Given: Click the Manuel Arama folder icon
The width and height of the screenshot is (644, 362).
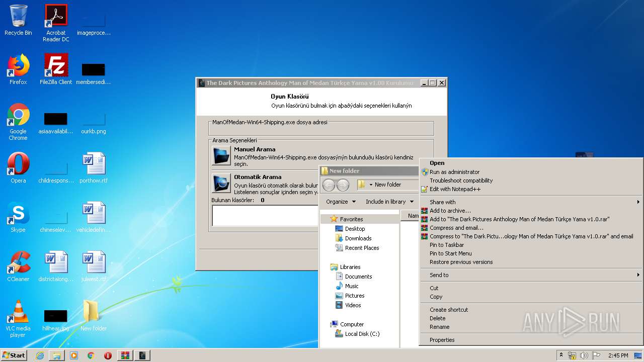Looking at the screenshot, I should (x=221, y=156).
